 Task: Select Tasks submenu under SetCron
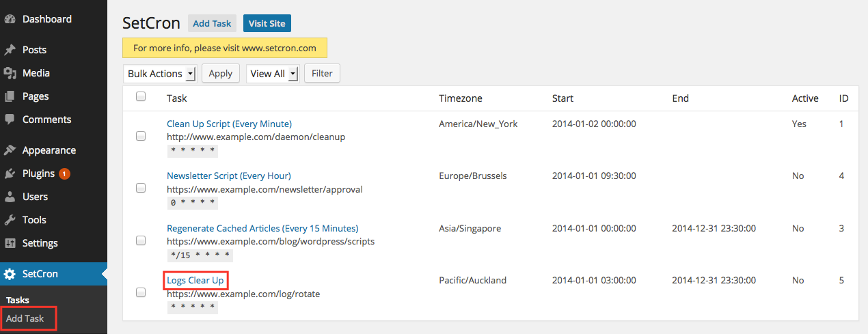tap(17, 300)
